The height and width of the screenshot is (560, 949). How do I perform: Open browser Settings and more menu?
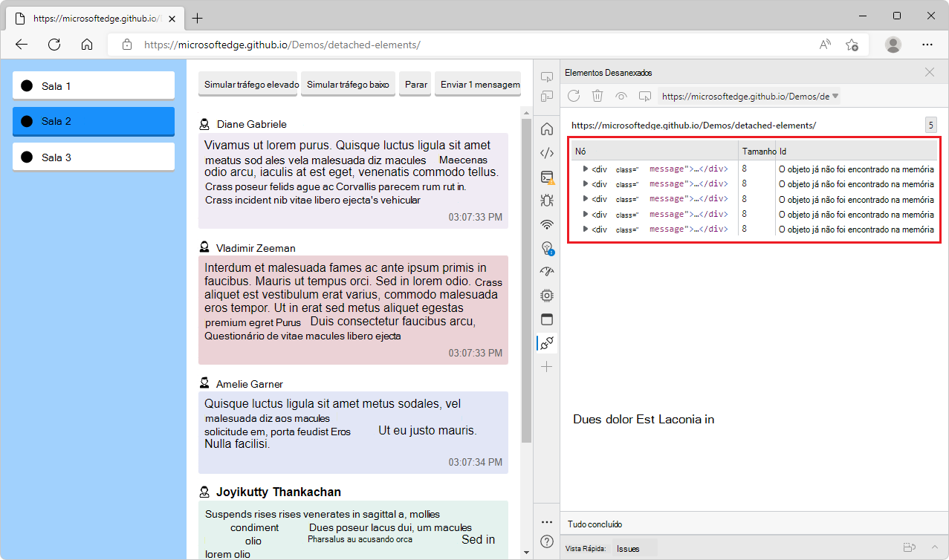pyautogui.click(x=927, y=45)
